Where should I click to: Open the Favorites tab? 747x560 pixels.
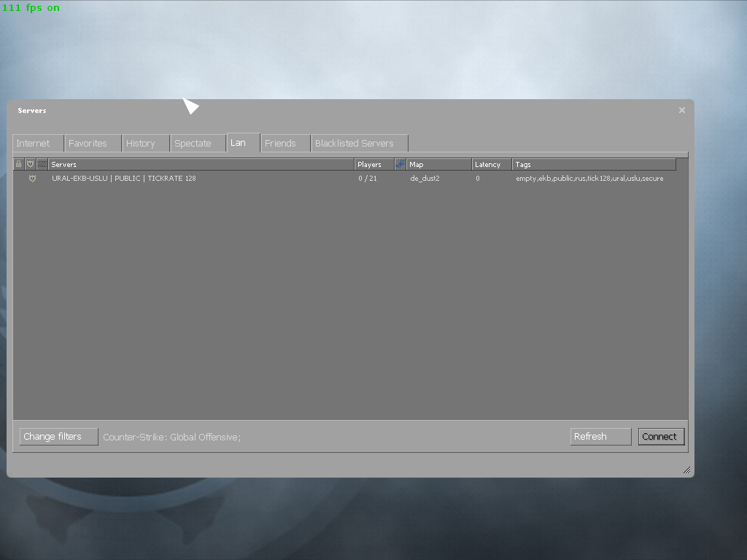[x=93, y=144]
